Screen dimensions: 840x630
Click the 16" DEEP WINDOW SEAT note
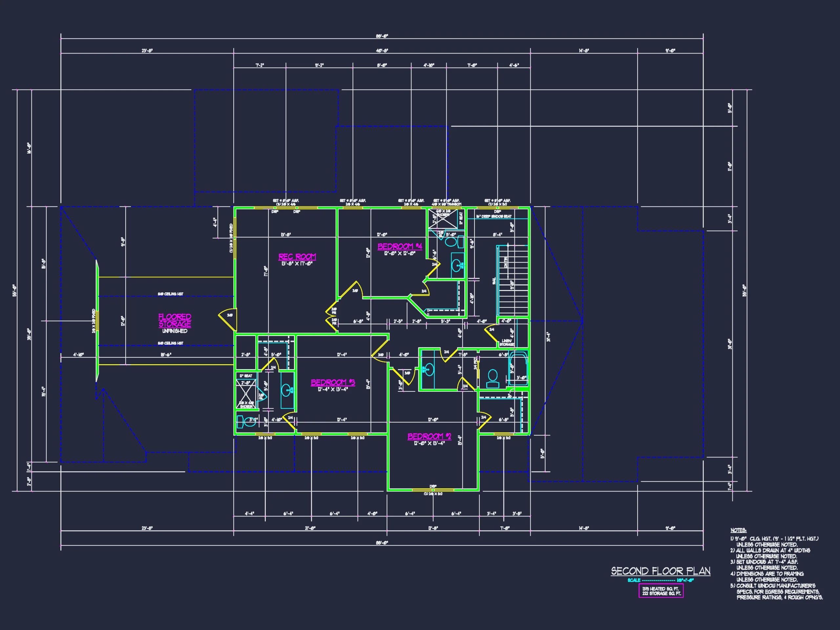(x=494, y=217)
